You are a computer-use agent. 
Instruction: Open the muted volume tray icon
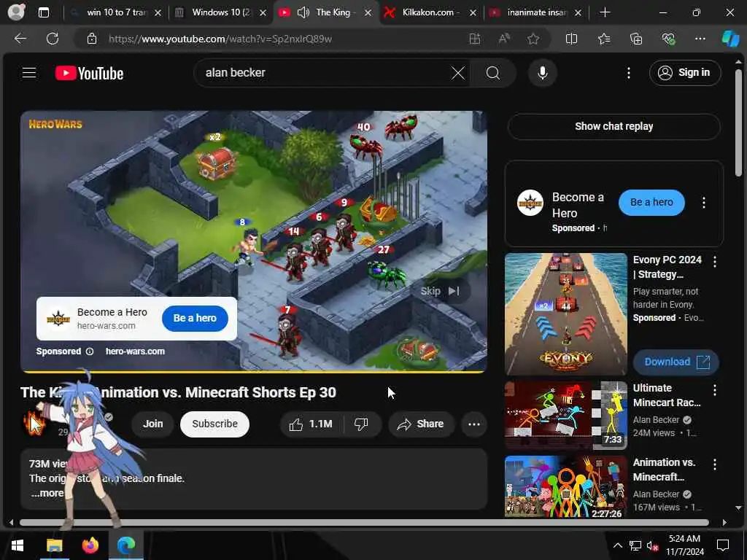click(x=652, y=545)
